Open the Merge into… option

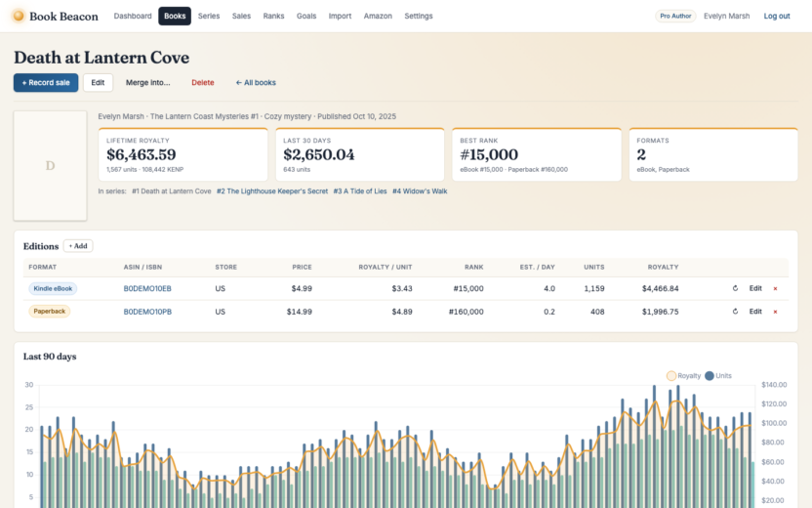click(147, 83)
